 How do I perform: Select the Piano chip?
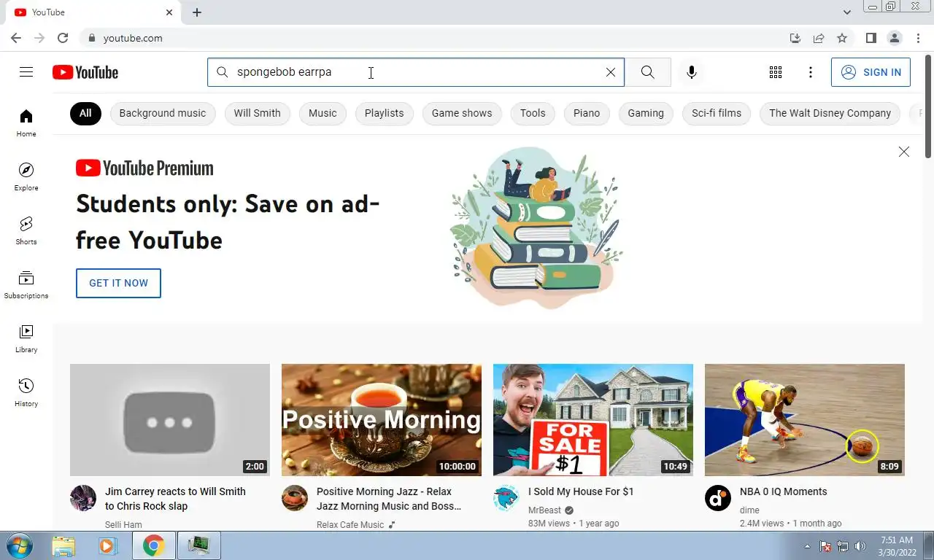click(587, 113)
